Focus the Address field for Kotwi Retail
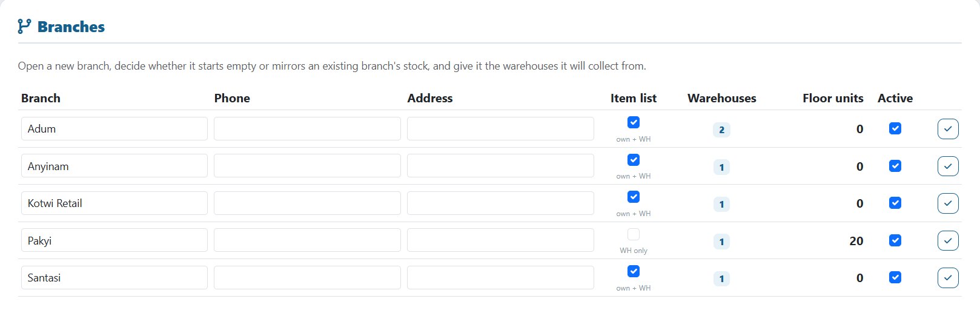Screen dimensions: 980x316 pos(500,203)
